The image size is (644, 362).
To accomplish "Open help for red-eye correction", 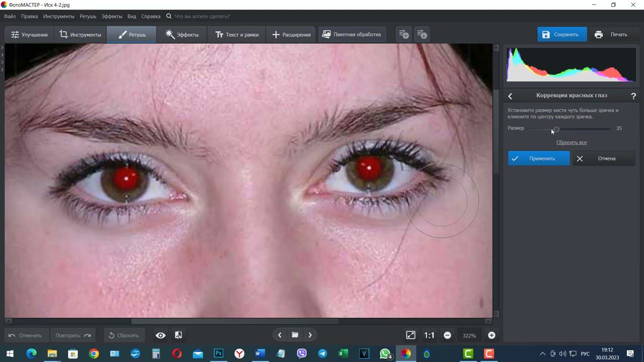I will pos(633,96).
